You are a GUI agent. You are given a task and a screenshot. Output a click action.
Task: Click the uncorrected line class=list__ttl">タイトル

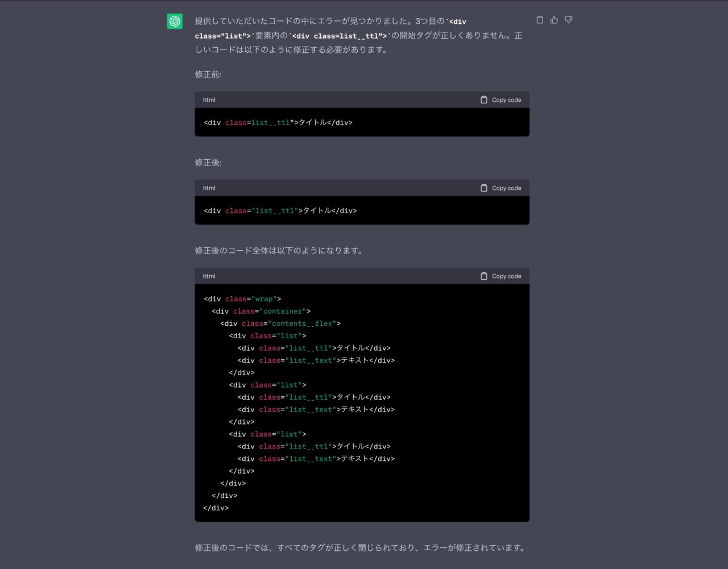[x=278, y=122]
